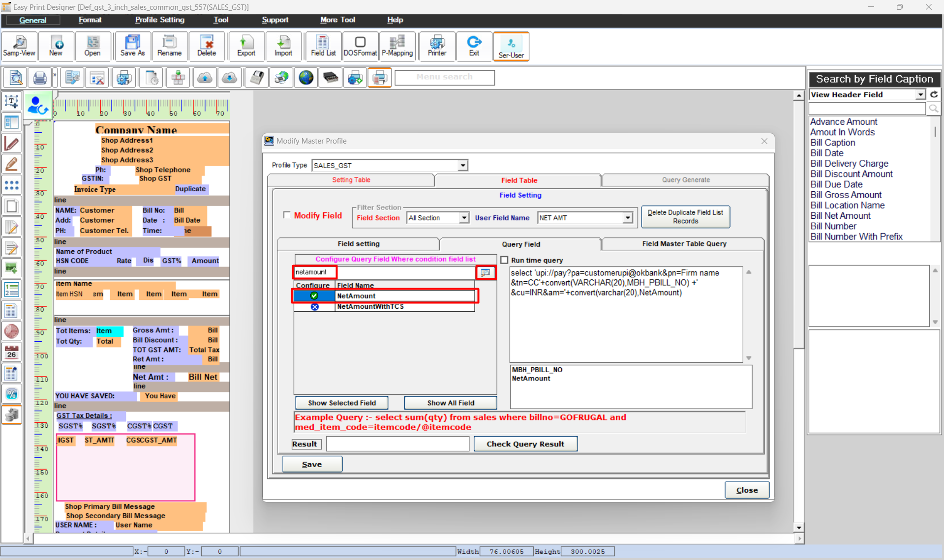Screen dimensions: 944x560
Task: Open the Field Section dropdown
Action: point(463,218)
